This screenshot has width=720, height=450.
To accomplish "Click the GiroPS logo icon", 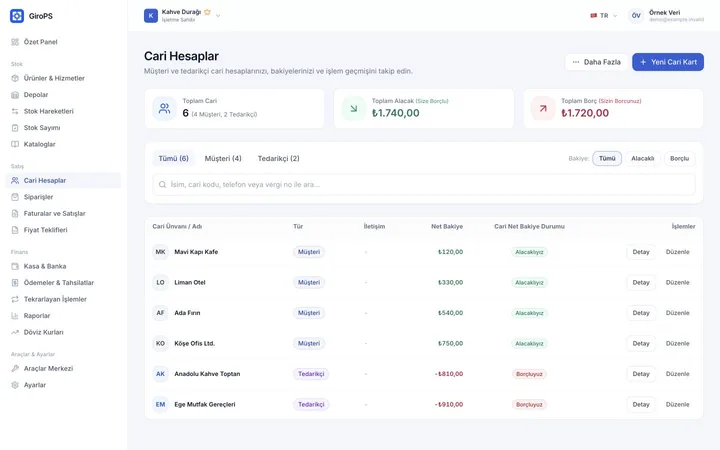I will click(x=17, y=16).
